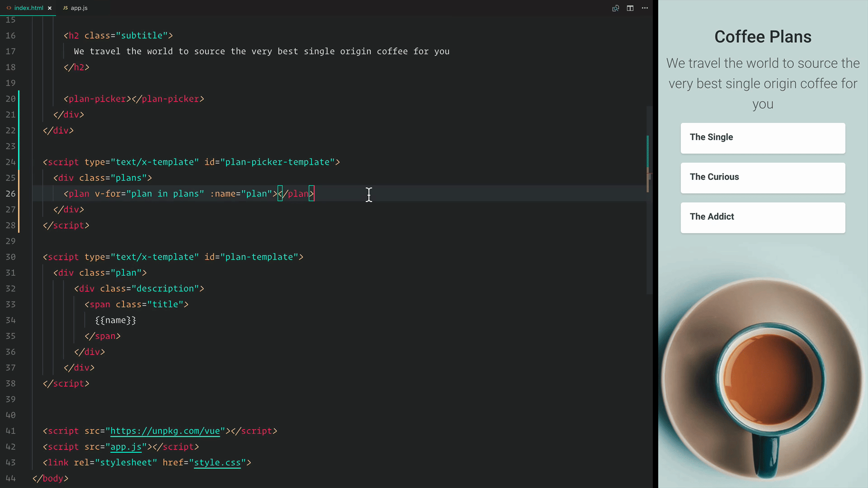868x488 pixels.
Task: Open the app.js script source link
Action: (x=126, y=447)
